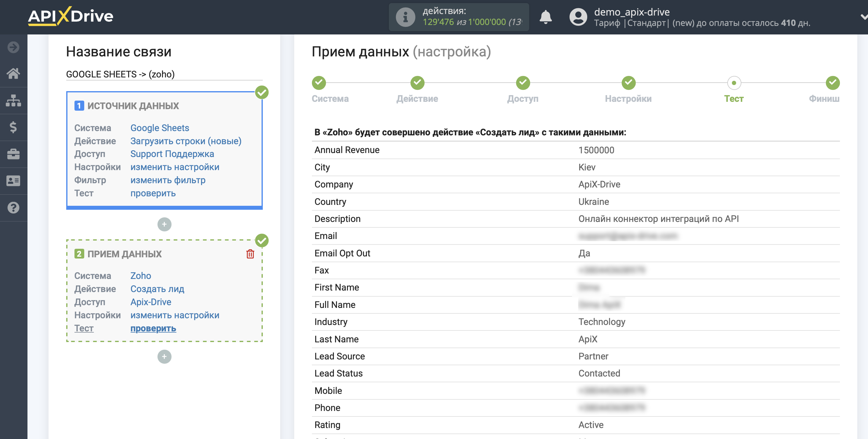Select the City value Kiev
The image size is (868, 439).
tap(587, 167)
